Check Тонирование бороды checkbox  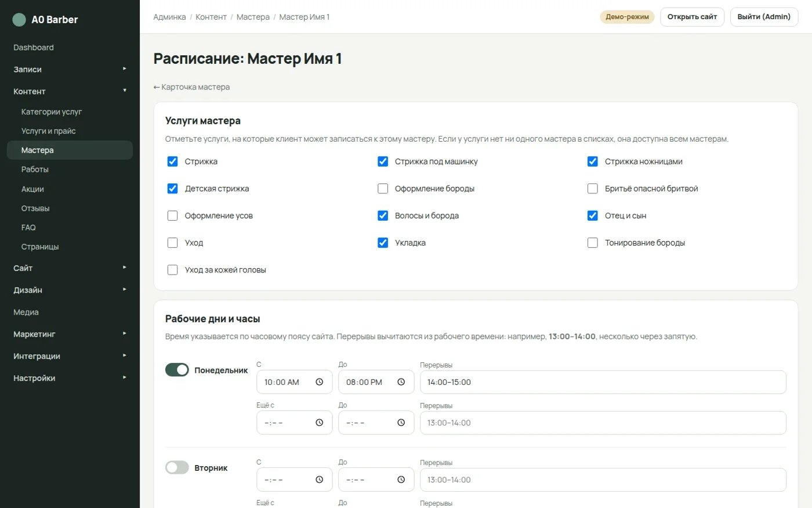point(593,243)
